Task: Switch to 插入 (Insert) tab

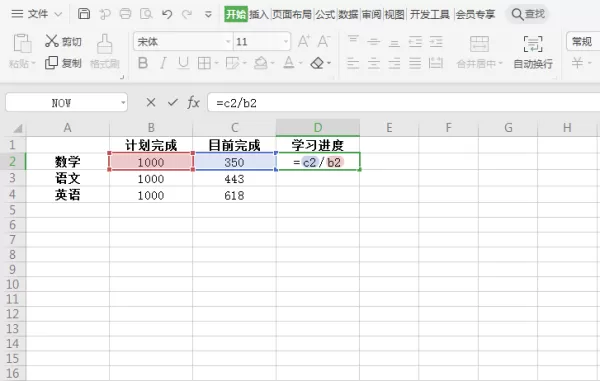Action: [259, 15]
